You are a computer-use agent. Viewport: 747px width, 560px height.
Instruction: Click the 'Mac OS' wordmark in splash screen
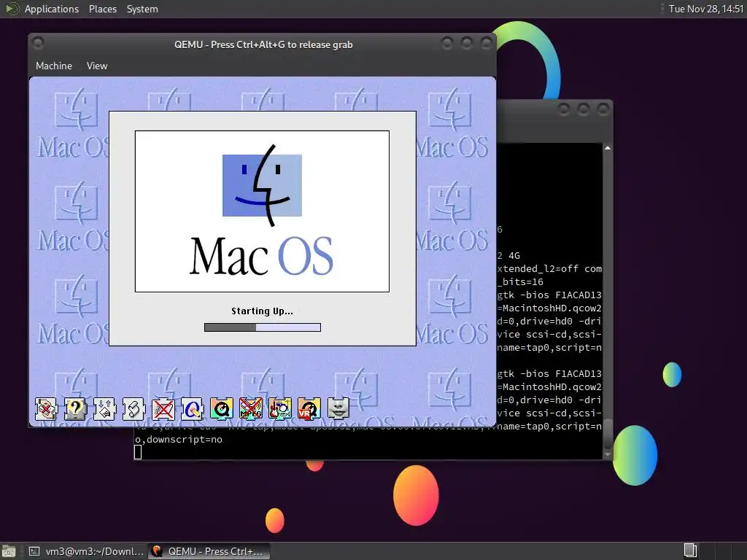(x=262, y=256)
